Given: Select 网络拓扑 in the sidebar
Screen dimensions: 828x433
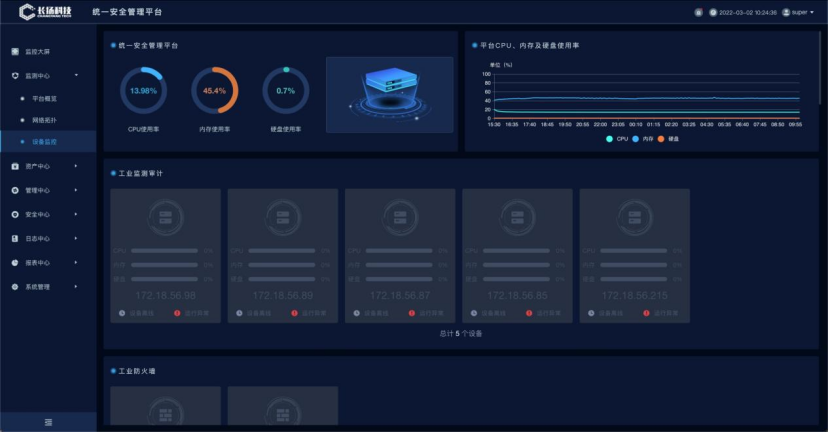Looking at the screenshot, I should tap(45, 120).
